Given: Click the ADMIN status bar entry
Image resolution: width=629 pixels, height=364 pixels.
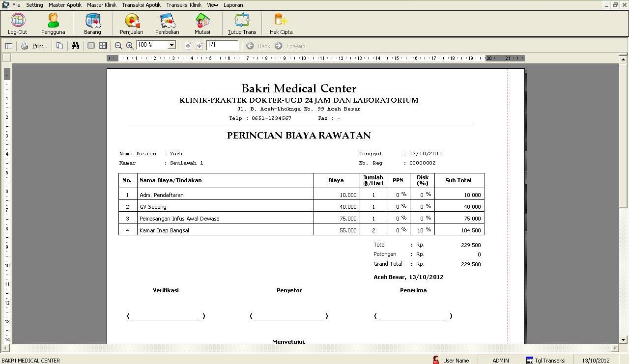Looking at the screenshot, I should coord(501,360).
